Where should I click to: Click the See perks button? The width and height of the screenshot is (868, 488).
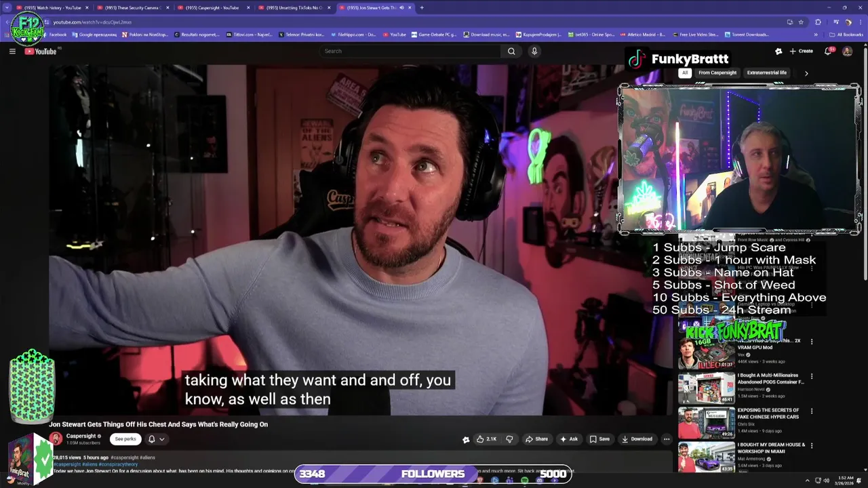[125, 439]
